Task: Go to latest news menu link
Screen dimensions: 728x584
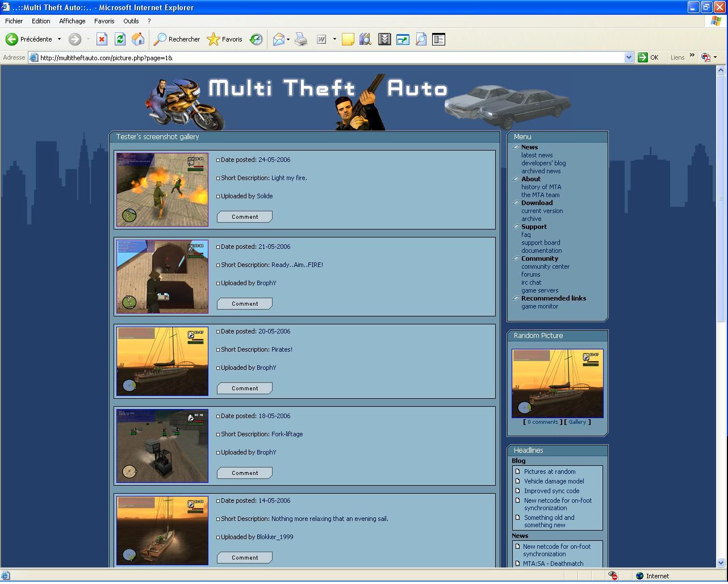Action: pos(537,155)
